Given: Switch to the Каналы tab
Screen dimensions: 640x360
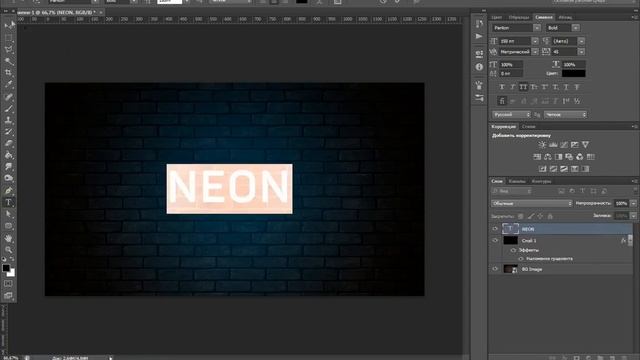Looking at the screenshot, I should tap(517, 181).
